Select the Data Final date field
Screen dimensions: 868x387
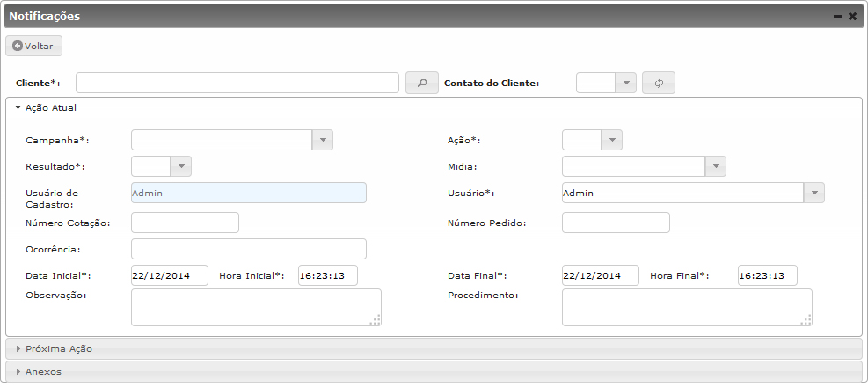(600, 275)
